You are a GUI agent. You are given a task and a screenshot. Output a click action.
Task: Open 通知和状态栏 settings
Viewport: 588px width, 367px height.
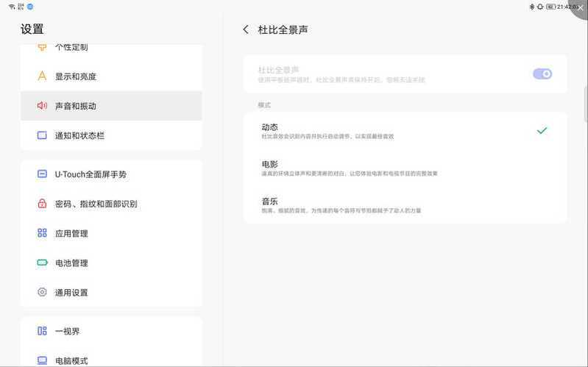[111, 135]
